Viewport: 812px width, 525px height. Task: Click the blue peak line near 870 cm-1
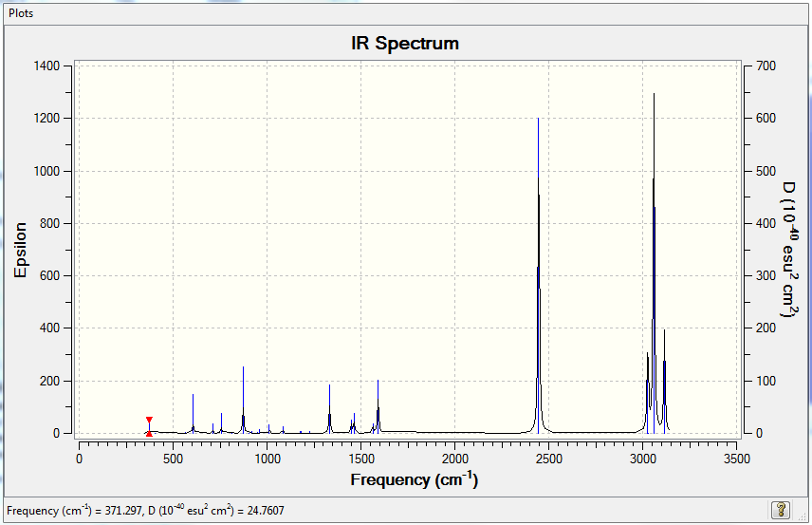click(x=244, y=399)
